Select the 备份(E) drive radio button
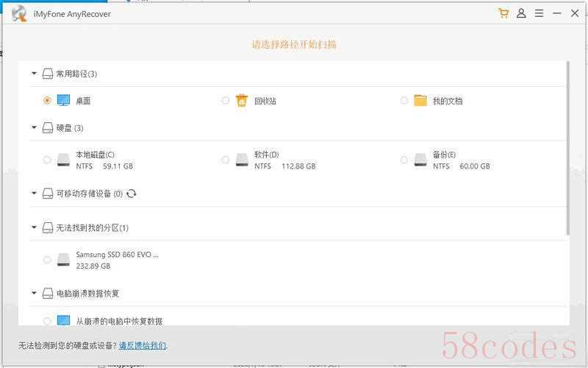The height and width of the screenshot is (368, 588). click(x=404, y=160)
